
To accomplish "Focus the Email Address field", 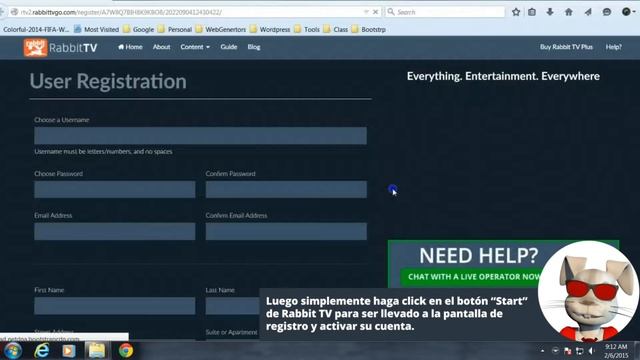I will point(115,231).
